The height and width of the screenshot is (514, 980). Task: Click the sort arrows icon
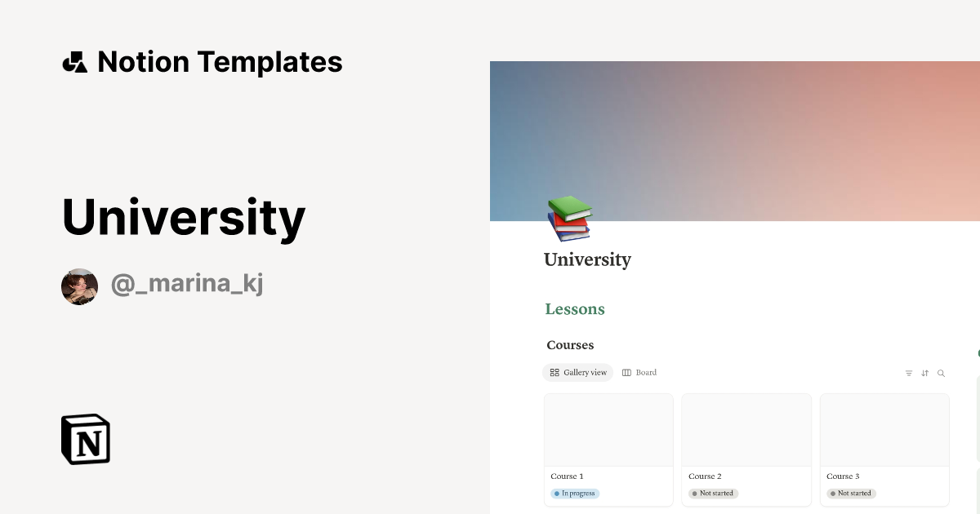tap(925, 373)
